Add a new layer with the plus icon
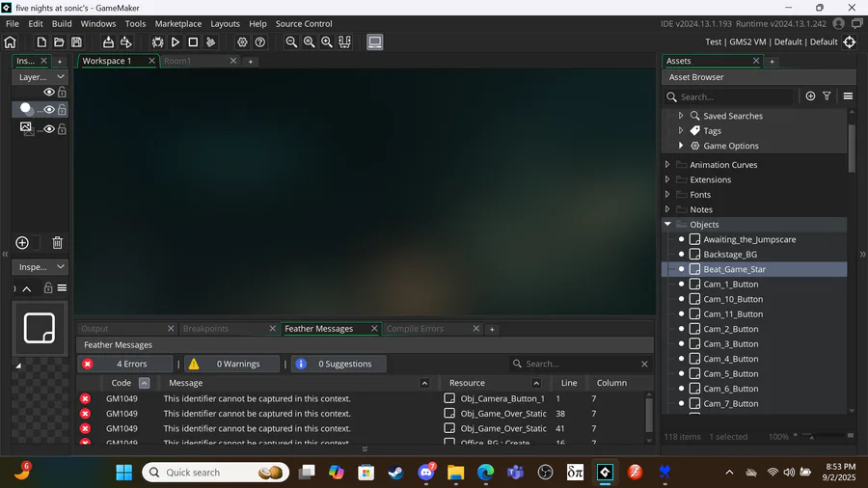The height and width of the screenshot is (488, 868). (22, 243)
